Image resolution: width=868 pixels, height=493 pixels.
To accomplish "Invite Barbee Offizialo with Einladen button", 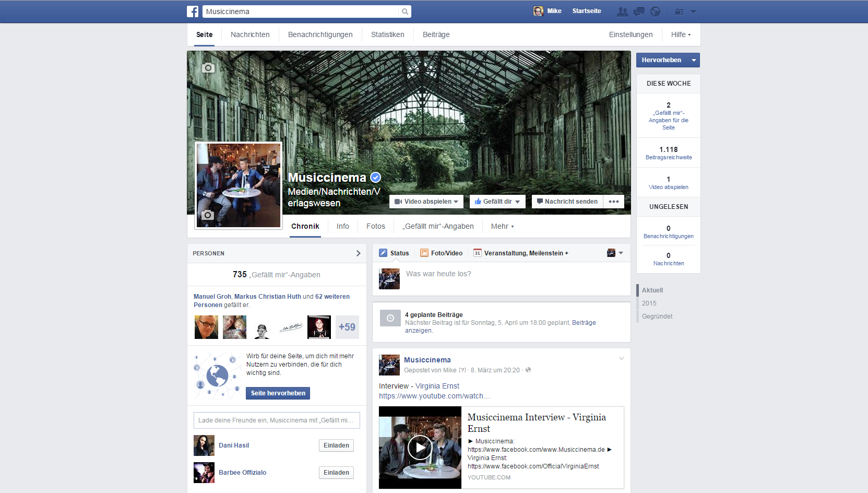I will [336, 473].
